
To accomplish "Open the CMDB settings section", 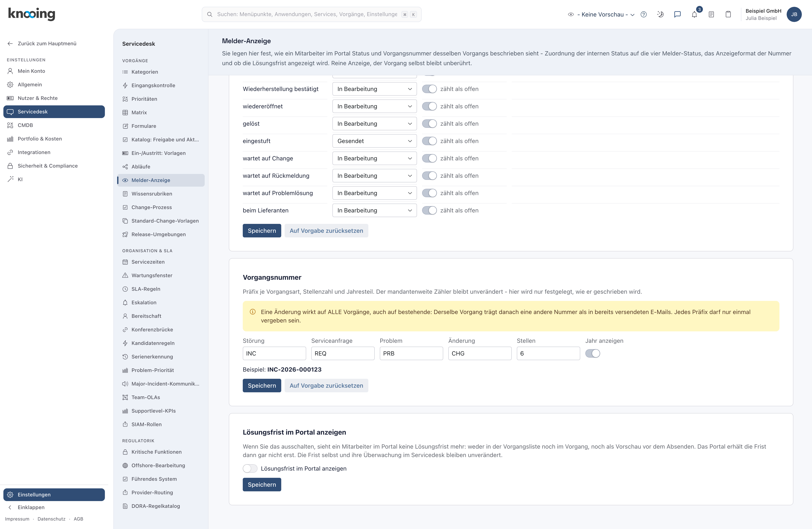I will [54, 125].
